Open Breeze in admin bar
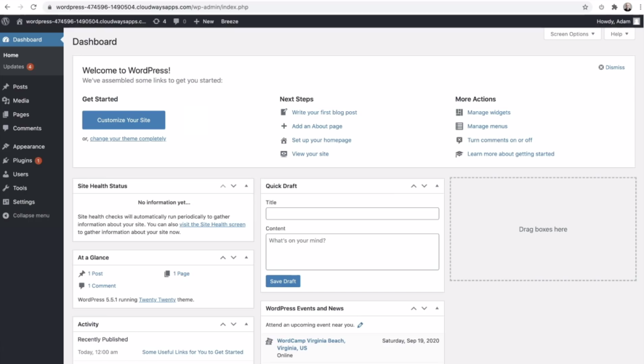 [230, 21]
